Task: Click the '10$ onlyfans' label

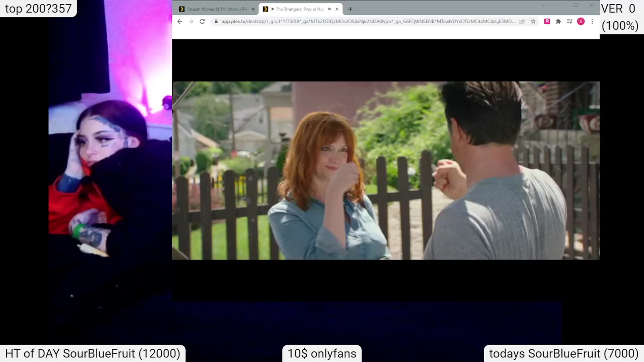Action: point(322,354)
